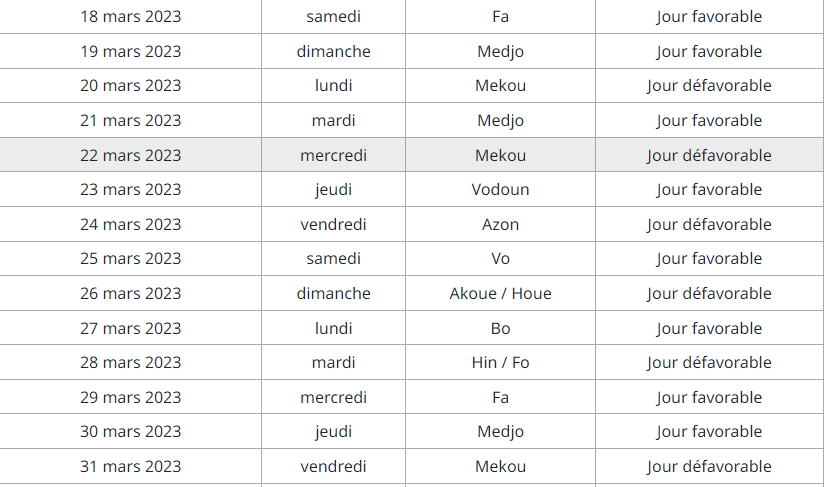Viewport: 825px width, 487px height.
Task: Click the Vodoun cell in the table
Action: (x=500, y=190)
